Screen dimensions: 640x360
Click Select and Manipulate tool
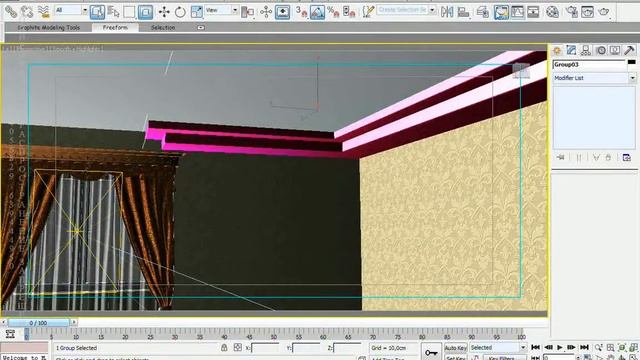(x=266, y=12)
